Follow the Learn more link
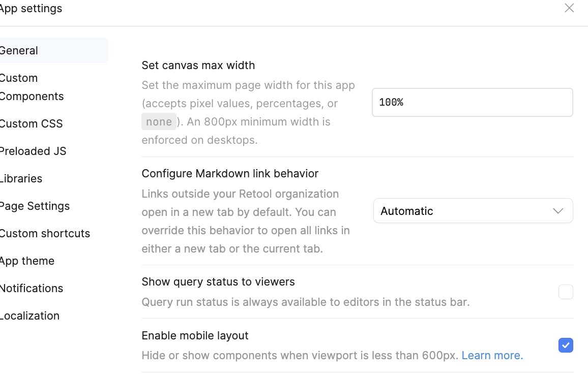Viewport: 588px width, 378px height. [492, 355]
